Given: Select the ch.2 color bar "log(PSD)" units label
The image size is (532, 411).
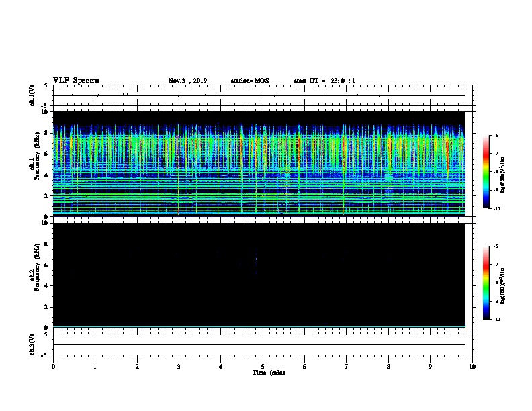Looking at the screenshot, I should [503, 285].
